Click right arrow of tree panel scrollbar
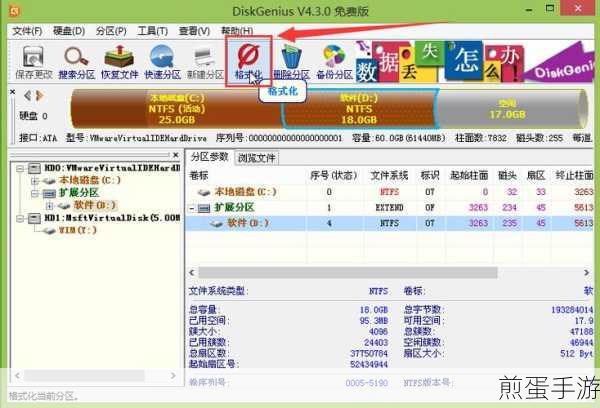Image resolution: width=600 pixels, height=408 pixels. point(173,375)
